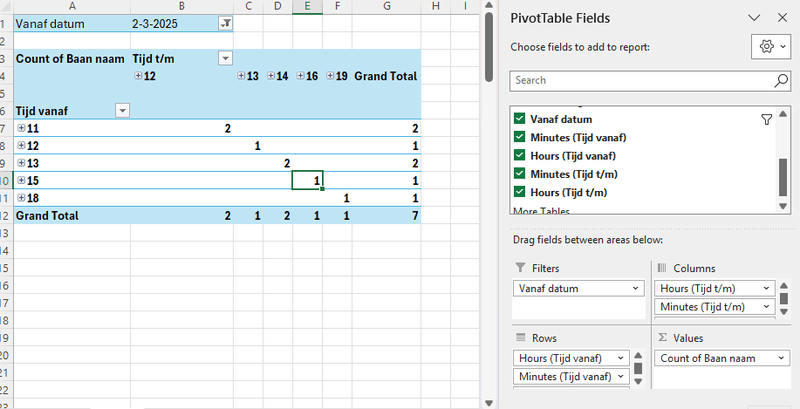Expand row group 15
This screenshot has height=409, width=800.
21,181
